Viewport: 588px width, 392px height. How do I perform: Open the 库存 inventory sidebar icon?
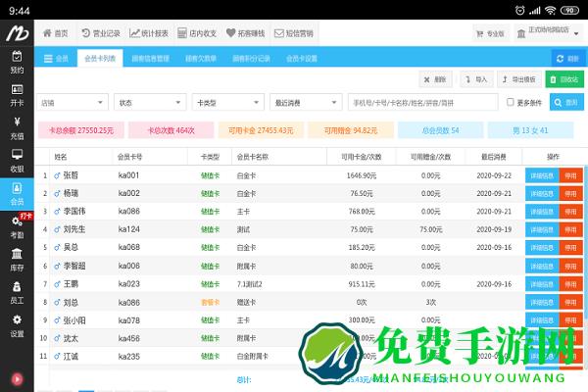17,260
